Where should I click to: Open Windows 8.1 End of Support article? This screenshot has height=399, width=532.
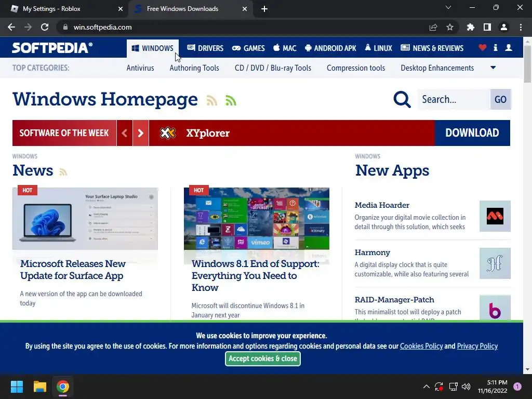[256, 275]
